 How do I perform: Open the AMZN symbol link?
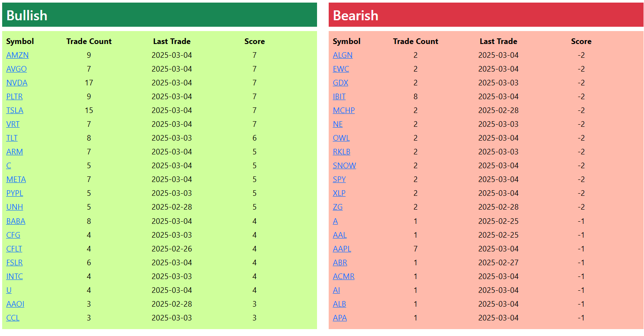coord(17,55)
